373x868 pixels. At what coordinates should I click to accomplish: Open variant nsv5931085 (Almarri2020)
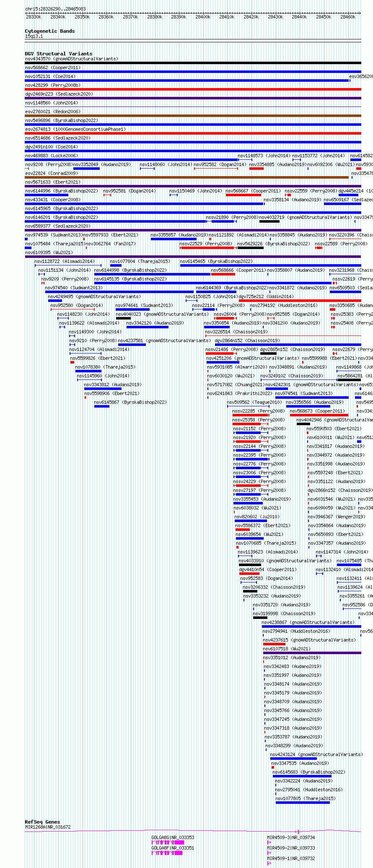tap(237, 367)
